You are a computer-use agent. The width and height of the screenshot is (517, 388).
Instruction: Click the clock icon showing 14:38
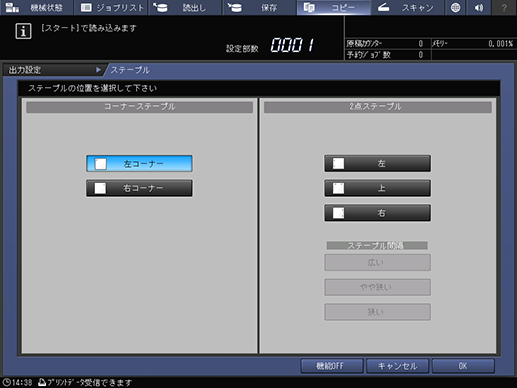tap(6, 382)
